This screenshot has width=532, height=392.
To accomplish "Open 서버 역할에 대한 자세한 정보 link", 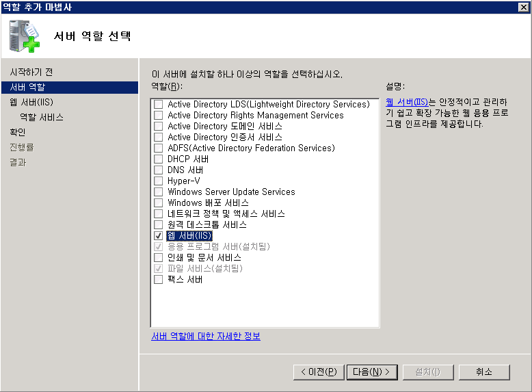I will 206,336.
